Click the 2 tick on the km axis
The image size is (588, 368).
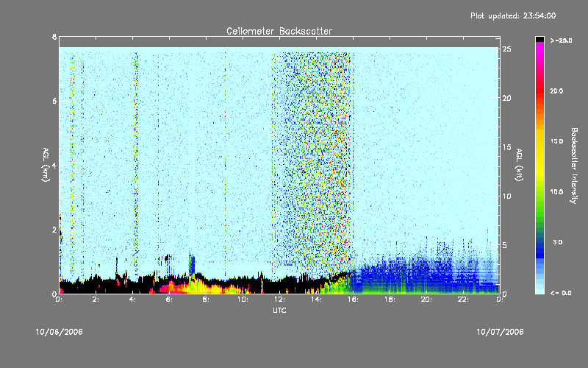coord(54,230)
